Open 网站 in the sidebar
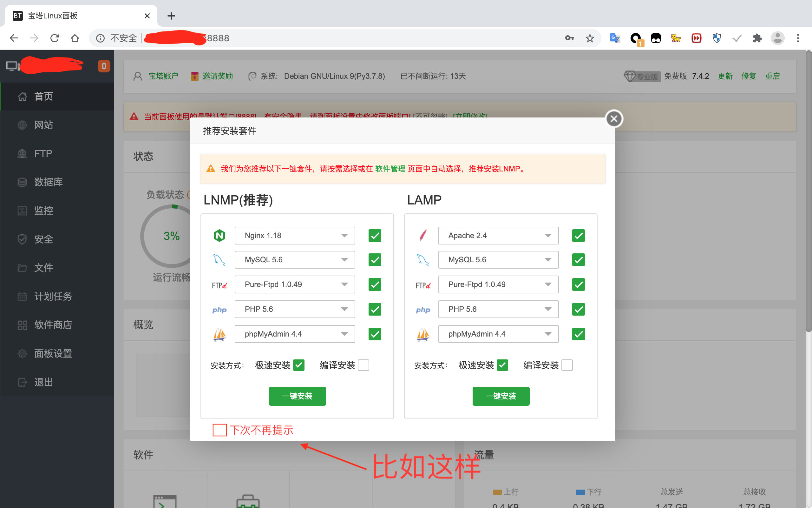 point(57,125)
